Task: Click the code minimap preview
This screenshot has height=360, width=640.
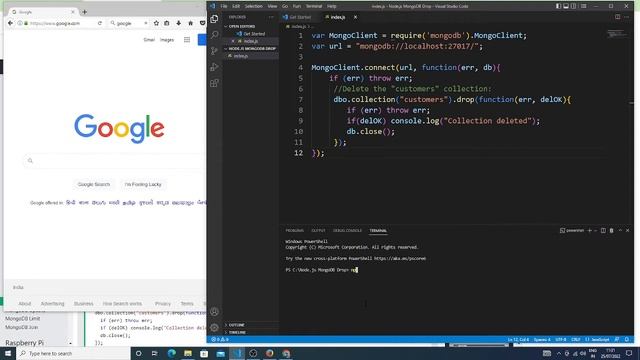Action: (617, 34)
